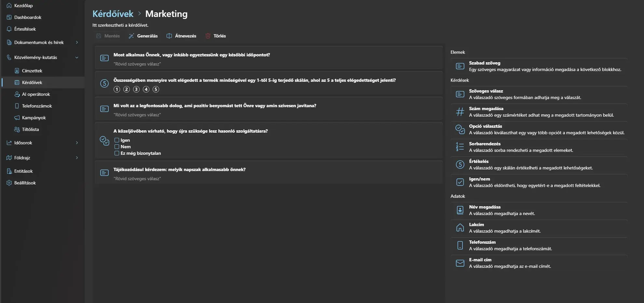Click the Kérdőívek breadcrumb link
644x303 pixels.
[x=113, y=14]
